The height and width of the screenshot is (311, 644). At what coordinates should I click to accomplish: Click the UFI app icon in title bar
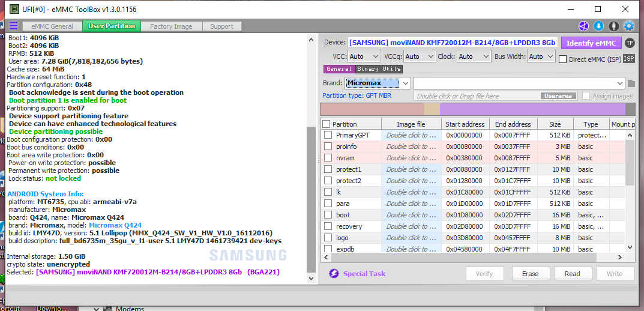(x=14, y=8)
